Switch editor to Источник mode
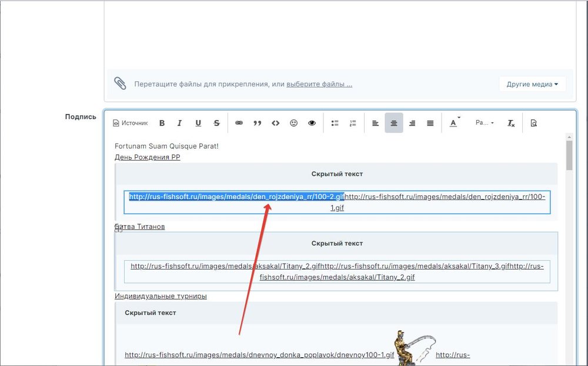Viewport: 588px width, 366px height. (130, 123)
